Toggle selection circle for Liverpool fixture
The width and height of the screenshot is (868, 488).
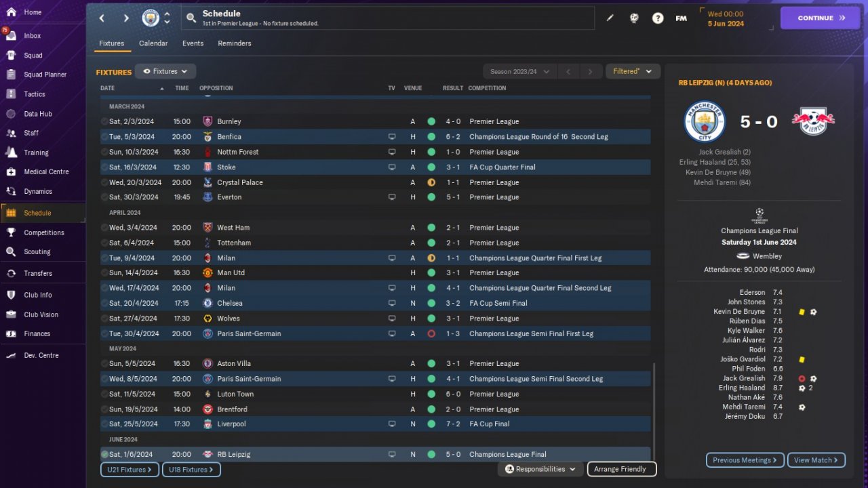click(104, 424)
